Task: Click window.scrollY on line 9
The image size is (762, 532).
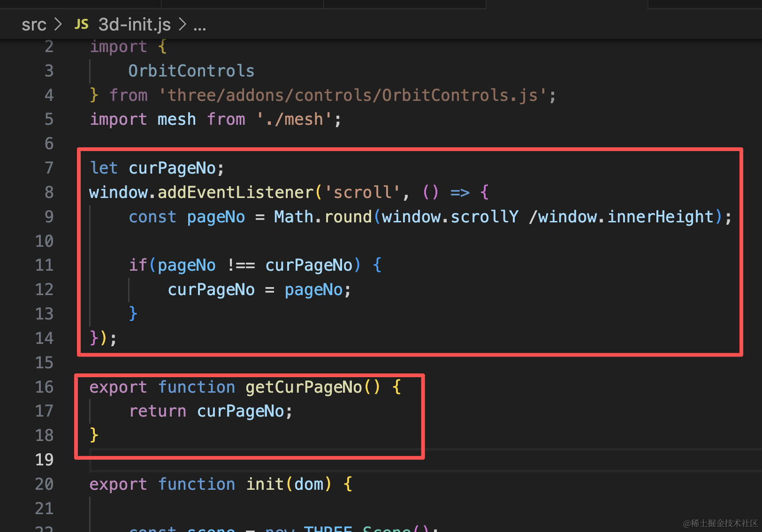Action: pyautogui.click(x=450, y=217)
